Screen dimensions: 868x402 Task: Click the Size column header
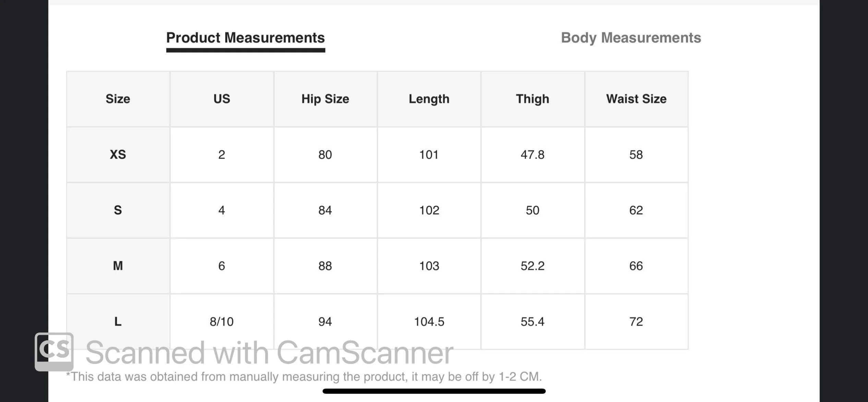(x=118, y=99)
